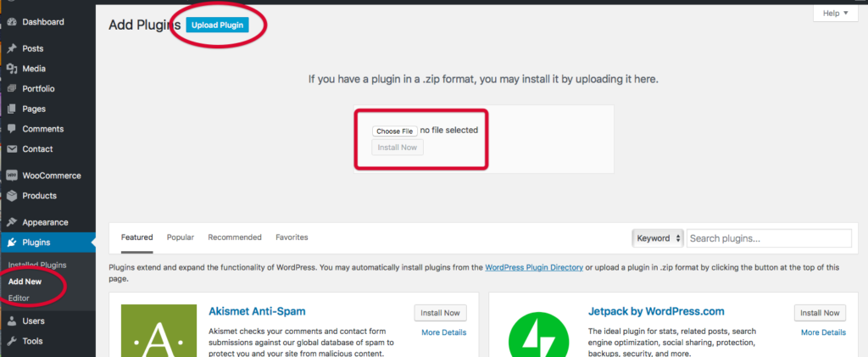Click the Posts pushpin icon
This screenshot has height=357, width=868.
[12, 48]
